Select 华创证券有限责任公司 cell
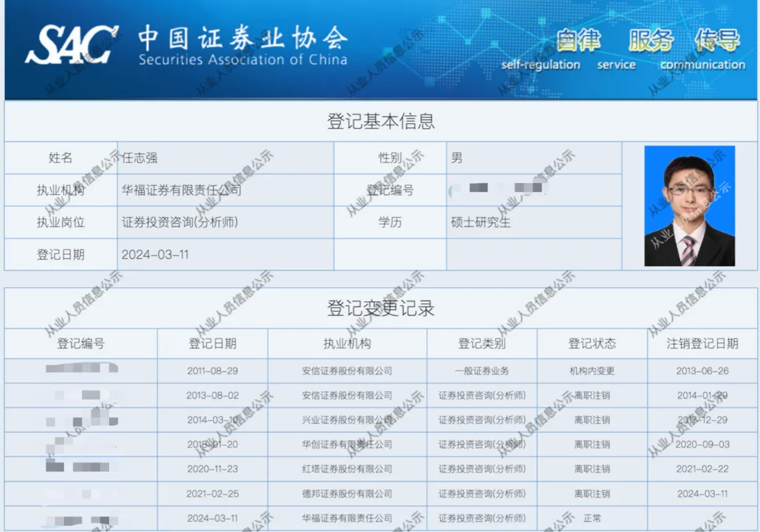760x532 pixels. click(x=347, y=444)
